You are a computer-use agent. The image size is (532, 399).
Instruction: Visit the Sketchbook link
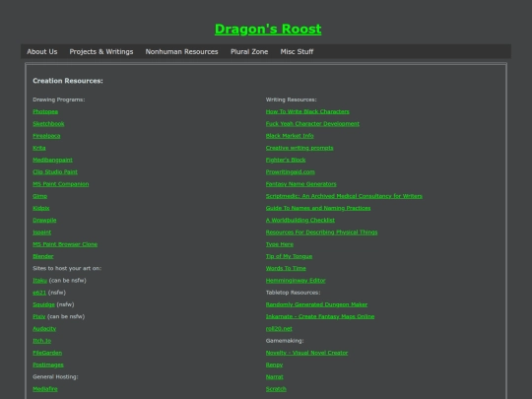pos(48,123)
